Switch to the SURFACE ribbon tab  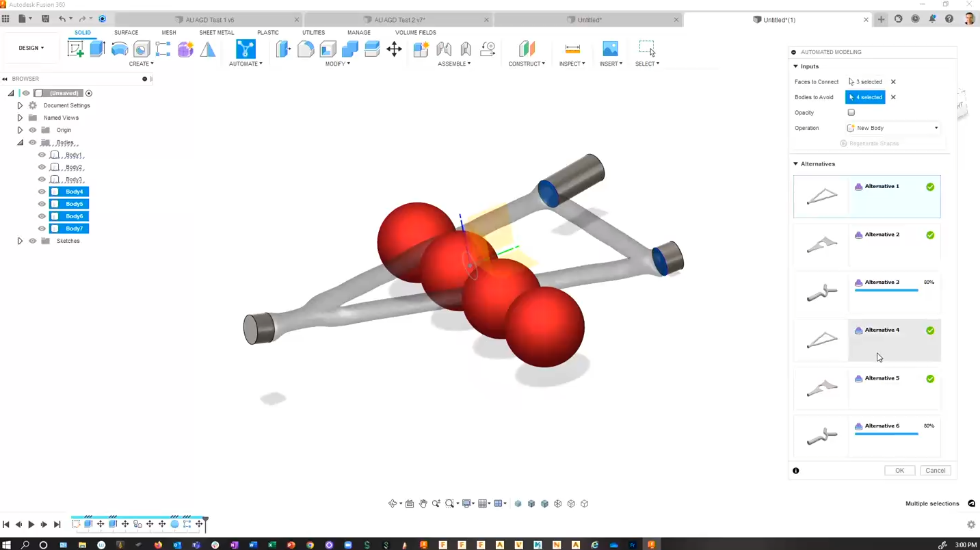125,32
